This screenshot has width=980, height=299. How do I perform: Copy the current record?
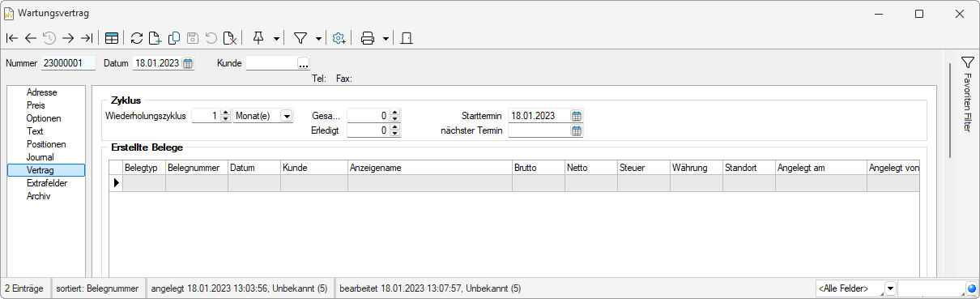point(174,38)
